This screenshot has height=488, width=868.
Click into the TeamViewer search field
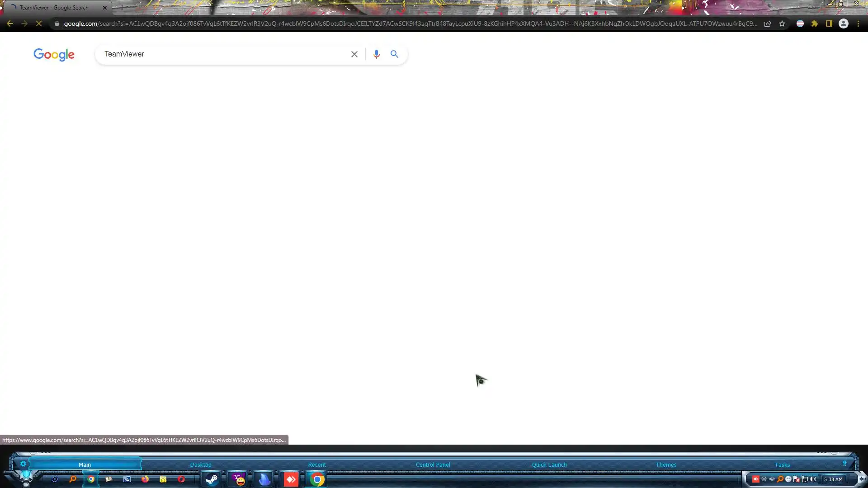click(x=222, y=54)
